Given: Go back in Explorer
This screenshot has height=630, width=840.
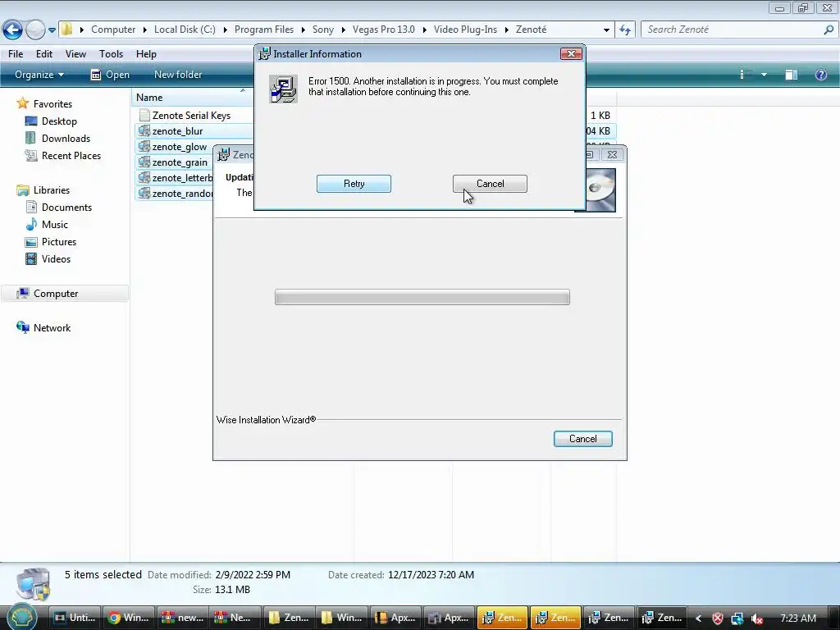Looking at the screenshot, I should coord(12,30).
